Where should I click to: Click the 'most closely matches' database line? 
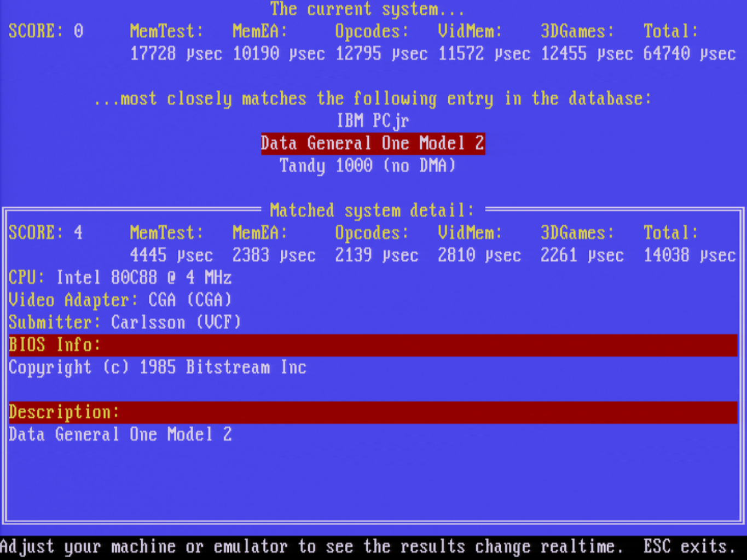point(373,99)
